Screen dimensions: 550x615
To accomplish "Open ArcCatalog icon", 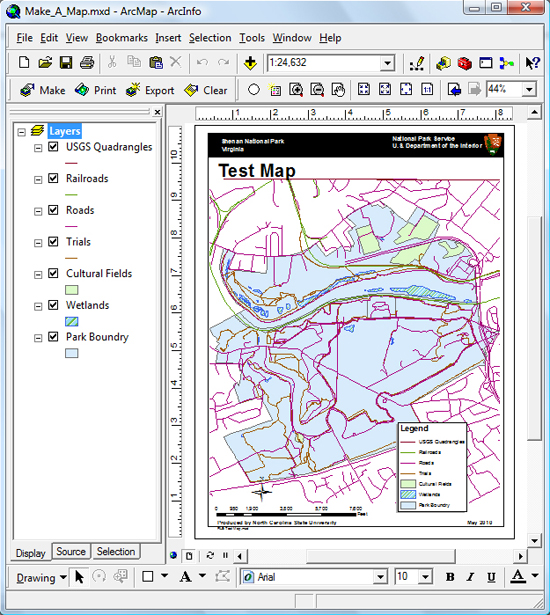I will (x=443, y=63).
